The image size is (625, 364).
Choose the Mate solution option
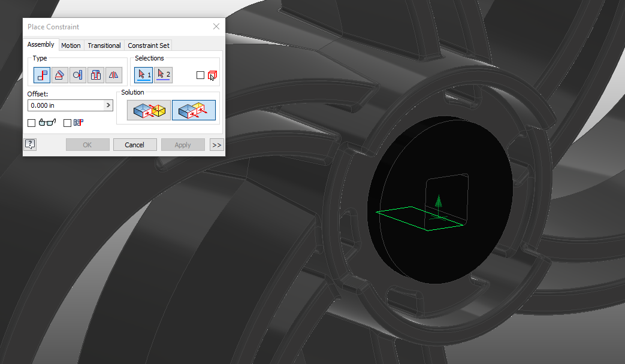[149, 110]
